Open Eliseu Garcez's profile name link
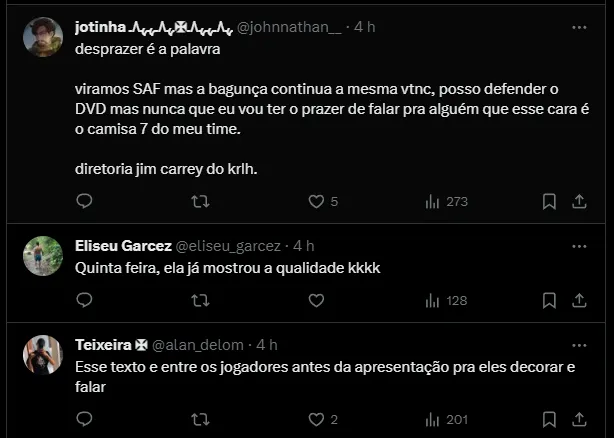Viewport: 614px width, 438px height. point(123,246)
